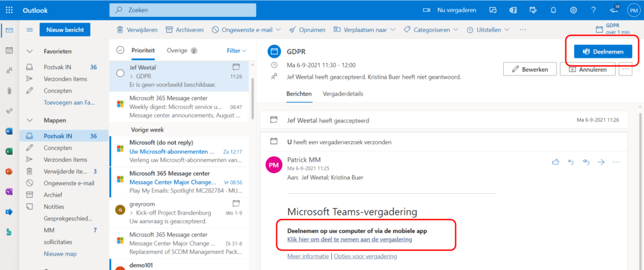This screenshot has height=270, width=644.
Task: Open greyroom Kick-off Project Brandenburg email
Action: [x=179, y=213]
